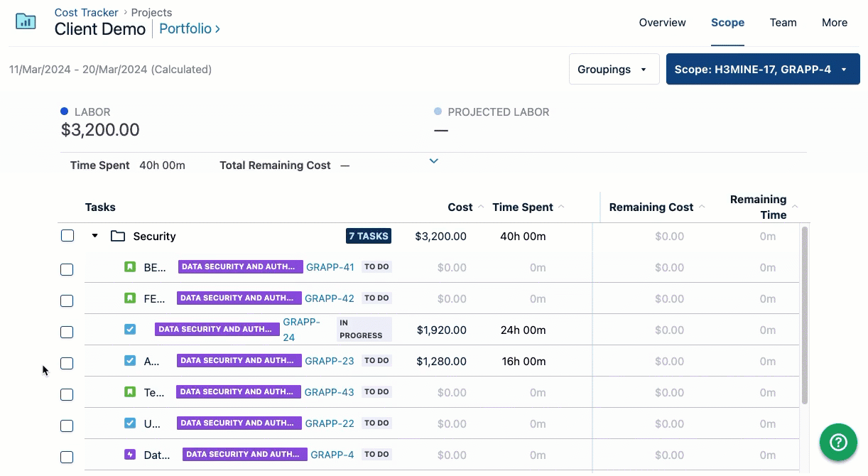Click the Security folder icon
868x476 pixels.
tap(118, 236)
